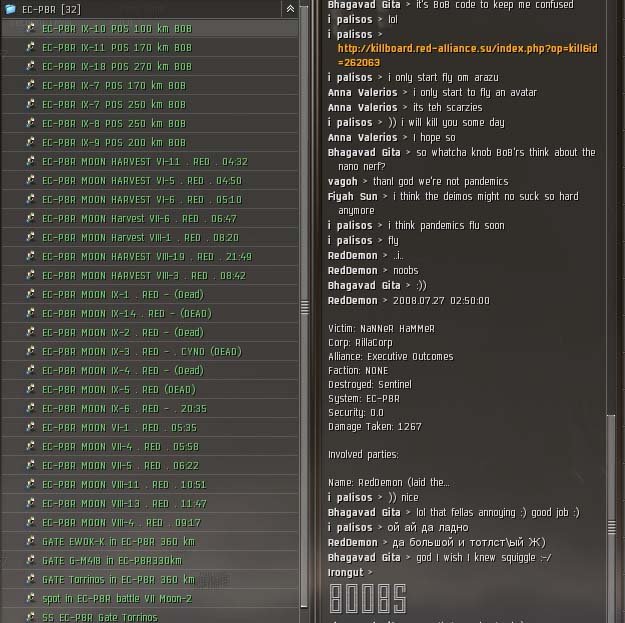Click bookmark icon for IX-10 POS 100 km BOB
The image size is (625, 623).
(x=30, y=28)
